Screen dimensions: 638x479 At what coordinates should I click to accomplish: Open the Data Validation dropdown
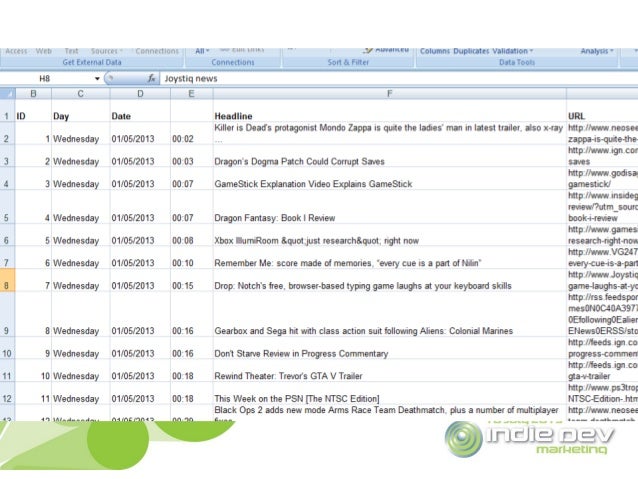[x=512, y=51]
